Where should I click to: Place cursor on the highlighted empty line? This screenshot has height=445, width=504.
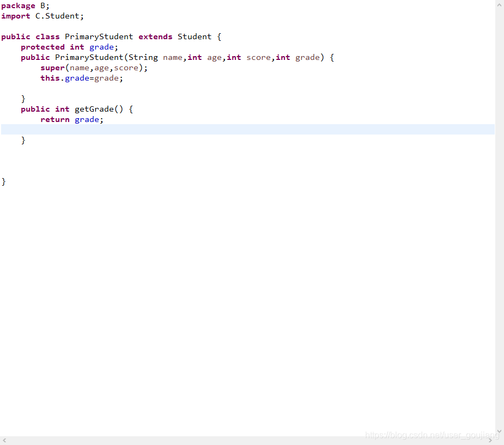click(x=247, y=130)
